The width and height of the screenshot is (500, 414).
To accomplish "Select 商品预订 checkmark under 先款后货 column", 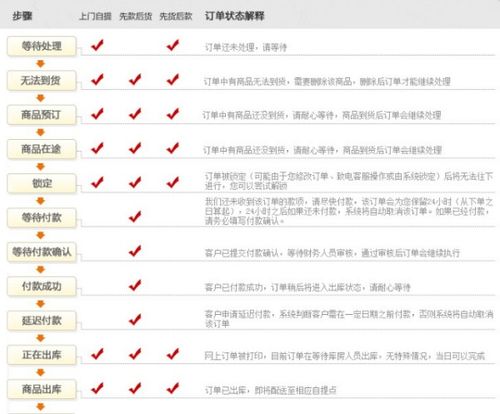I will click(x=135, y=114).
